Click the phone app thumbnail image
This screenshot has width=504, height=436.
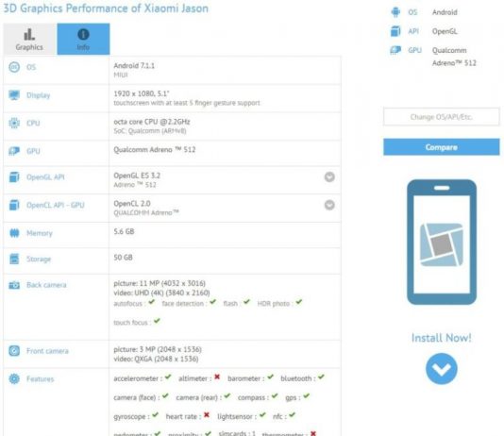tap(442, 242)
